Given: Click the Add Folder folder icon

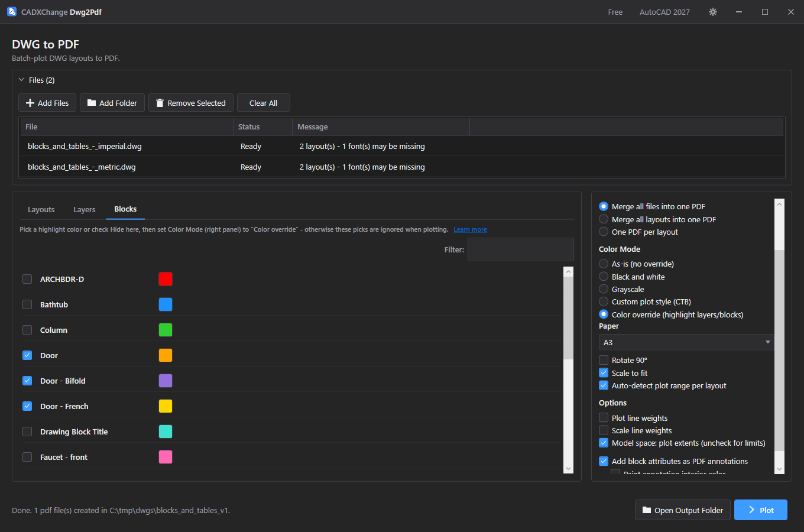Looking at the screenshot, I should 92,103.
